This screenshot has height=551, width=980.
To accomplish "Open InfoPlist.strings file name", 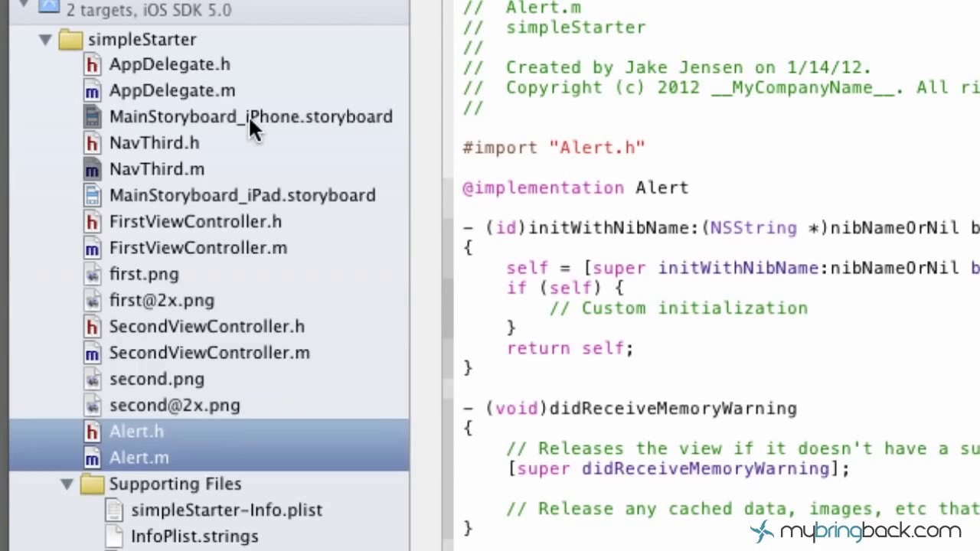I will pos(194,536).
